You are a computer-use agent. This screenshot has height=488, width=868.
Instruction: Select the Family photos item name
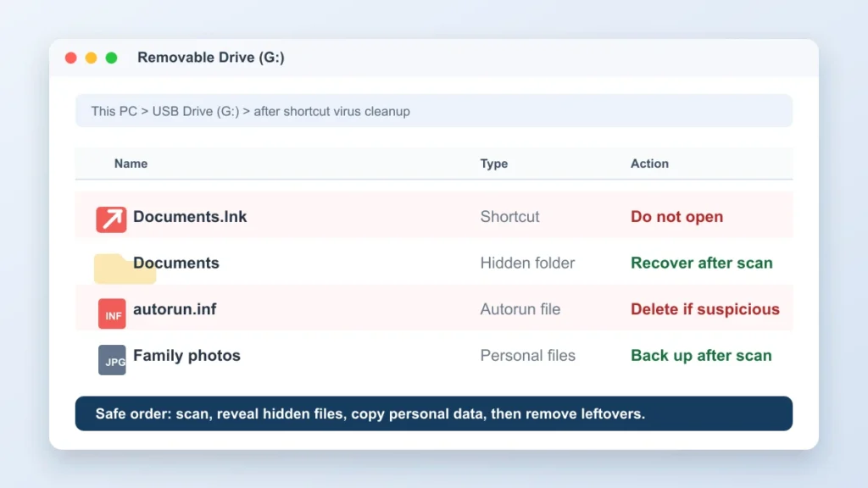(186, 355)
